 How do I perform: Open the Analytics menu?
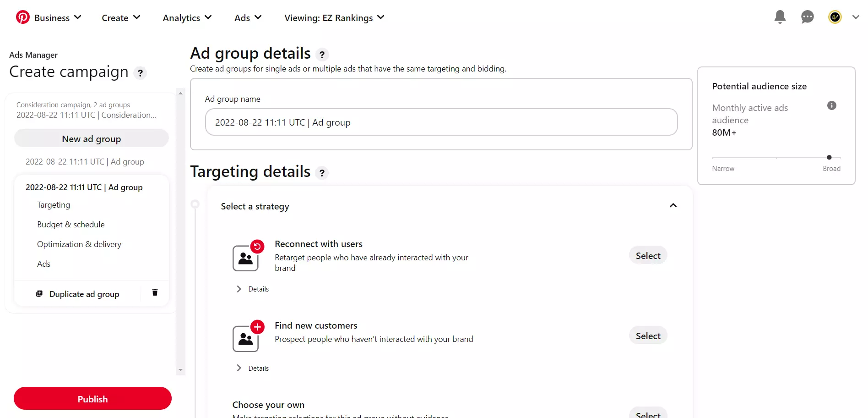click(x=186, y=18)
